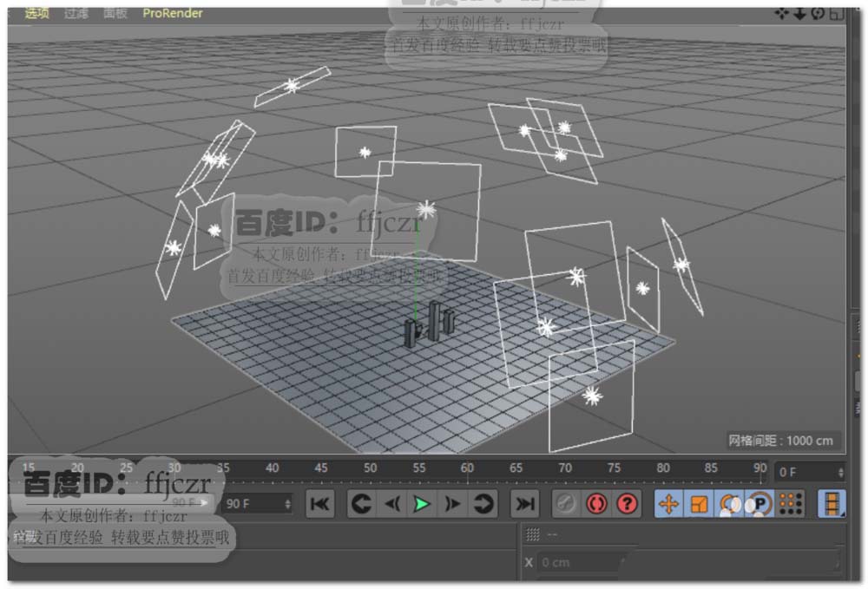This screenshot has width=868, height=589.
Task: Click the red record keyframe icon
Action: (567, 504)
